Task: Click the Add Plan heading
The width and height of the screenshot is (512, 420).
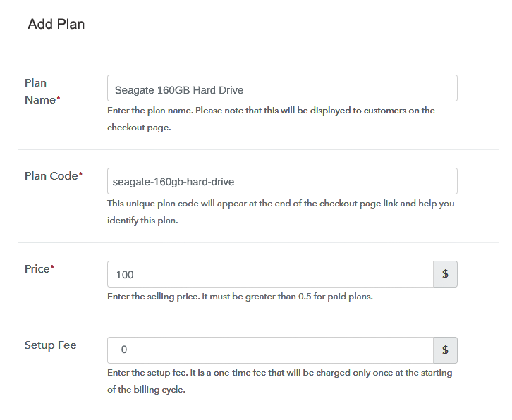Action: coord(56,25)
